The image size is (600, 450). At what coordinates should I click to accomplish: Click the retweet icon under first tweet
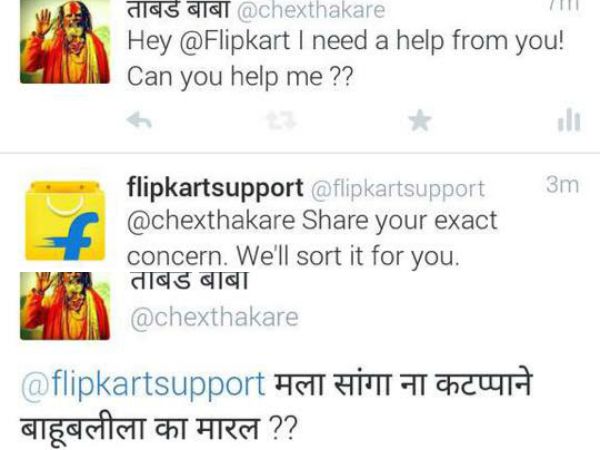click(282, 121)
